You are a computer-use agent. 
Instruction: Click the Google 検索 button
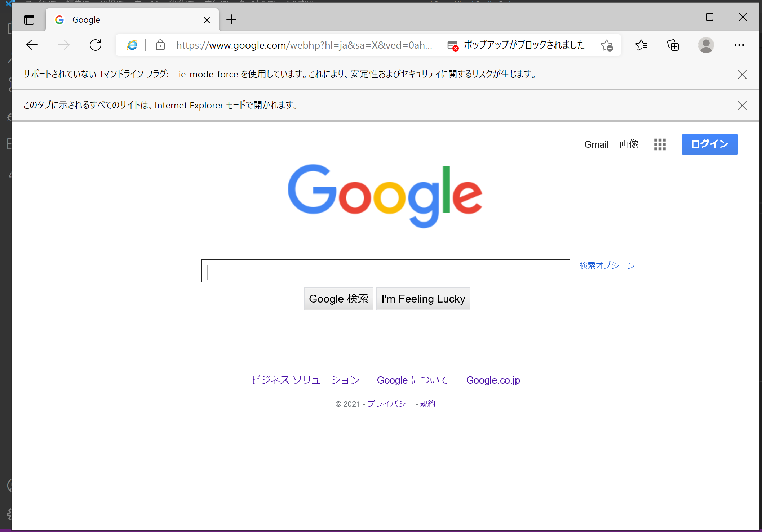338,299
